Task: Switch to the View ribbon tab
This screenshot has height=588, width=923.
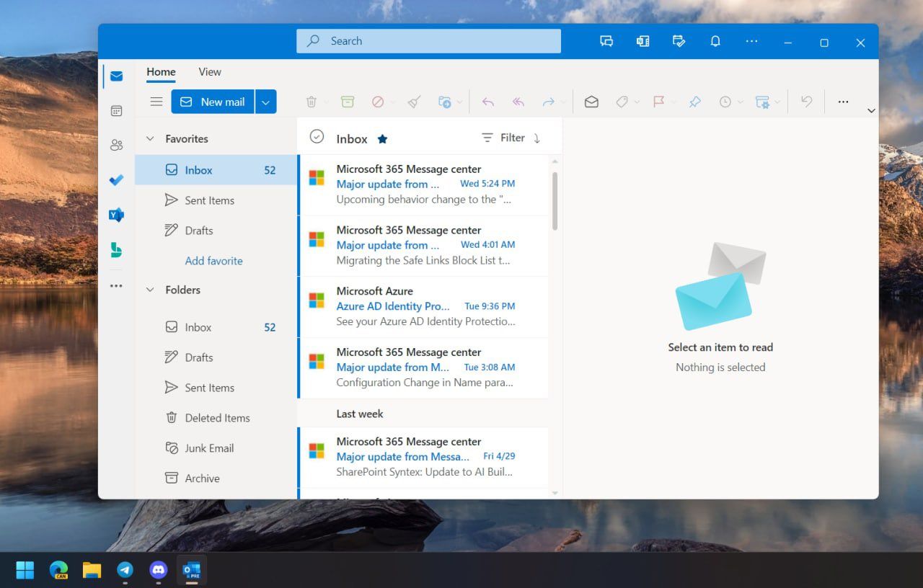Action: 209,72
